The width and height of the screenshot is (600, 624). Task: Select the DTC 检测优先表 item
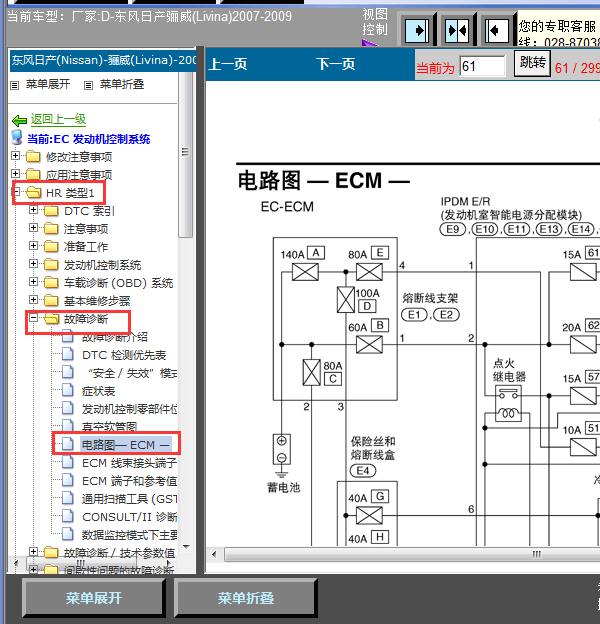coord(124,355)
